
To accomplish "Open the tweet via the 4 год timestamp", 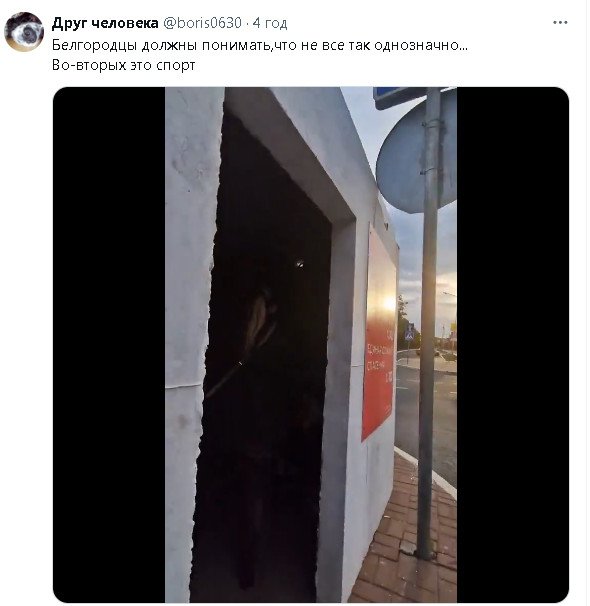I will [x=270, y=24].
